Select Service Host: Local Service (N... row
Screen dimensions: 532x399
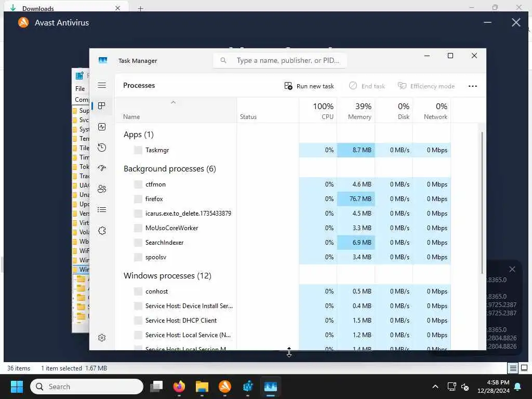(x=283, y=335)
